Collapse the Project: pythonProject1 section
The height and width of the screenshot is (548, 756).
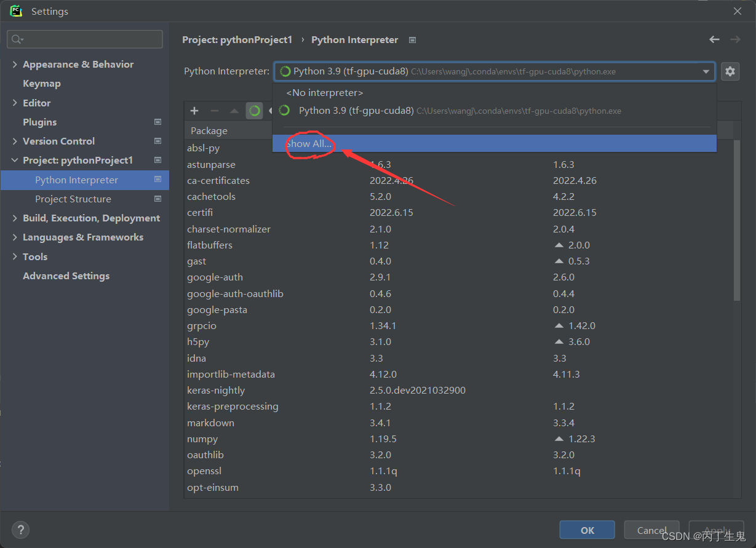click(15, 160)
